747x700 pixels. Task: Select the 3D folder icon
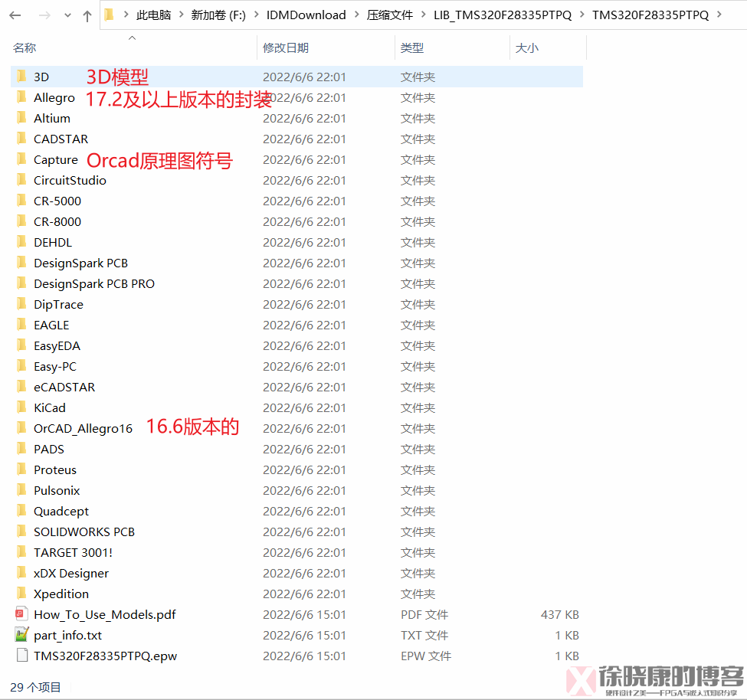pyautogui.click(x=21, y=76)
